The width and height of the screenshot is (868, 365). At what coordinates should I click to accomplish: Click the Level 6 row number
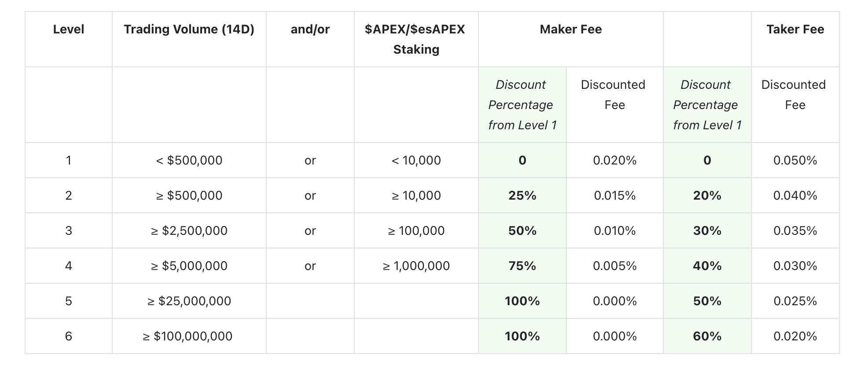coord(68,336)
